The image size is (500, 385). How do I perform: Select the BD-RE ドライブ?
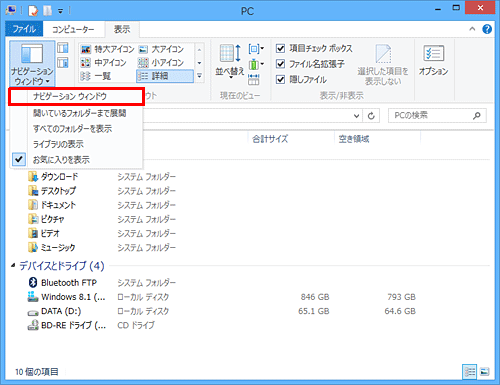tap(67, 325)
